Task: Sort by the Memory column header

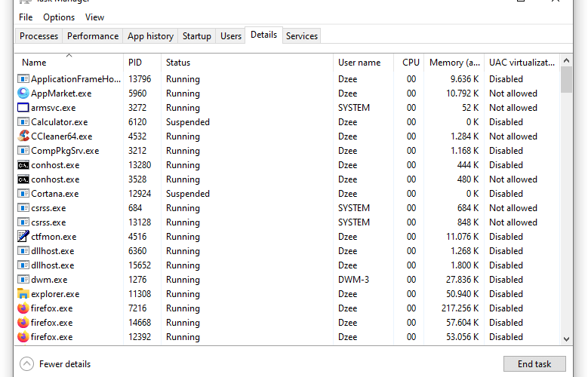Action: (x=454, y=63)
